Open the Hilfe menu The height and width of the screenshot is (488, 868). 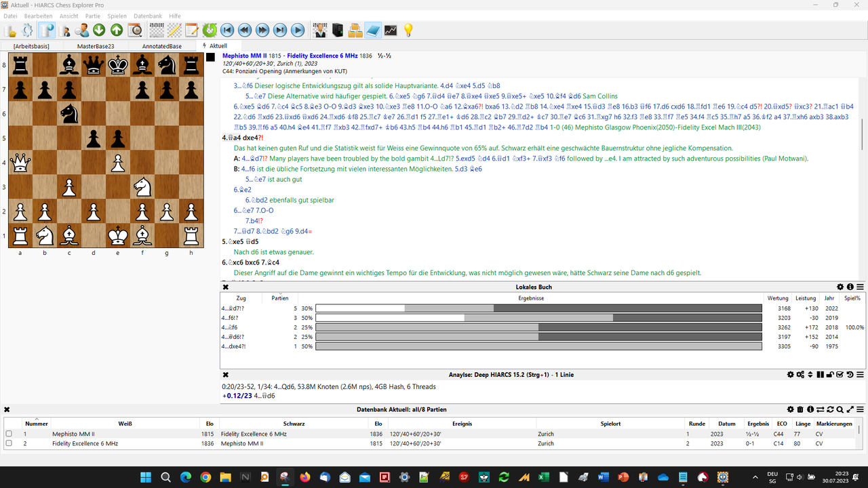[175, 16]
